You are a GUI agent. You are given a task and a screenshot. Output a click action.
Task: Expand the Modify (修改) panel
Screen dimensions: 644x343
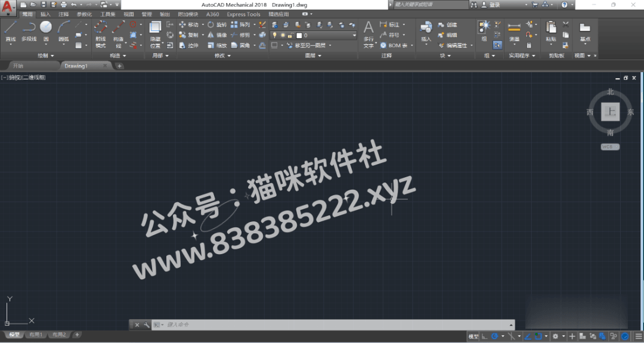point(222,55)
